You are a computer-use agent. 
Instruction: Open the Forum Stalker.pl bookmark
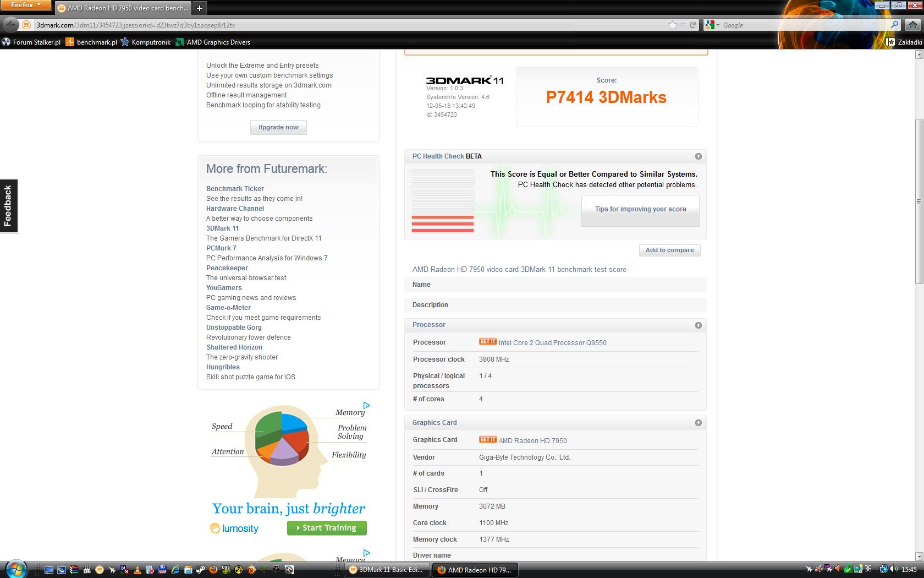(x=31, y=42)
